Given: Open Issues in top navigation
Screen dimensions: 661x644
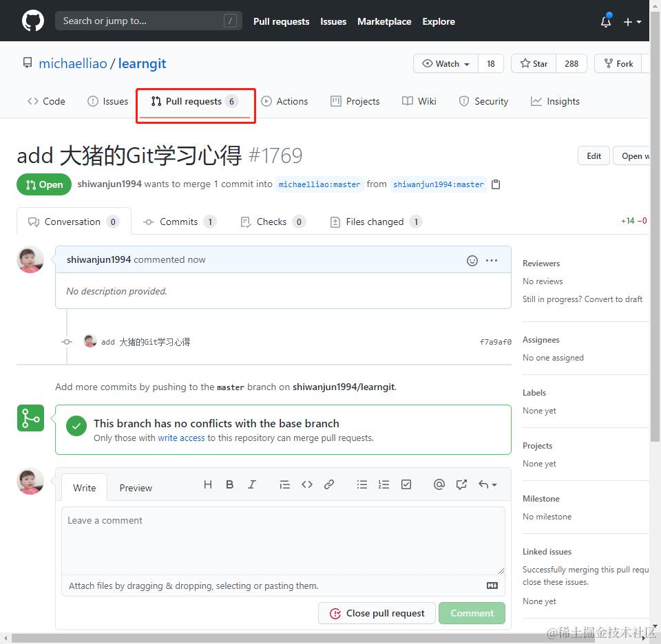Looking at the screenshot, I should point(333,21).
